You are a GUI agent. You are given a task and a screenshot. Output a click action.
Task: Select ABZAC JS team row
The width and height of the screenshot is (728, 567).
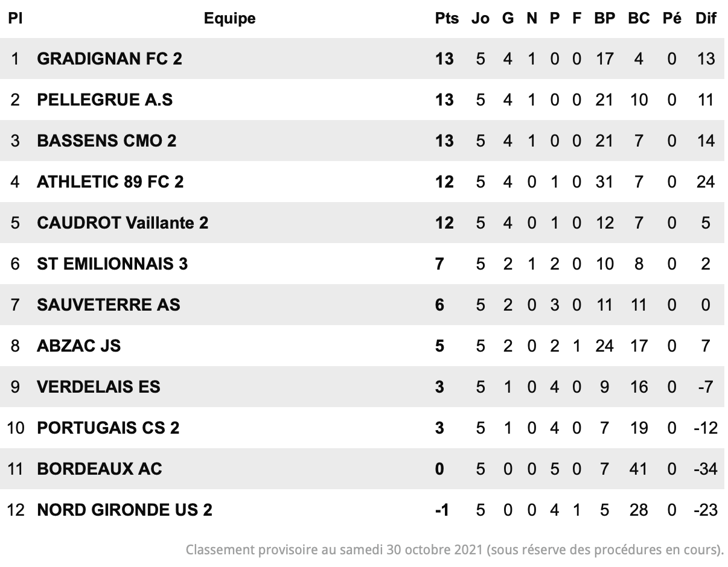point(364,346)
